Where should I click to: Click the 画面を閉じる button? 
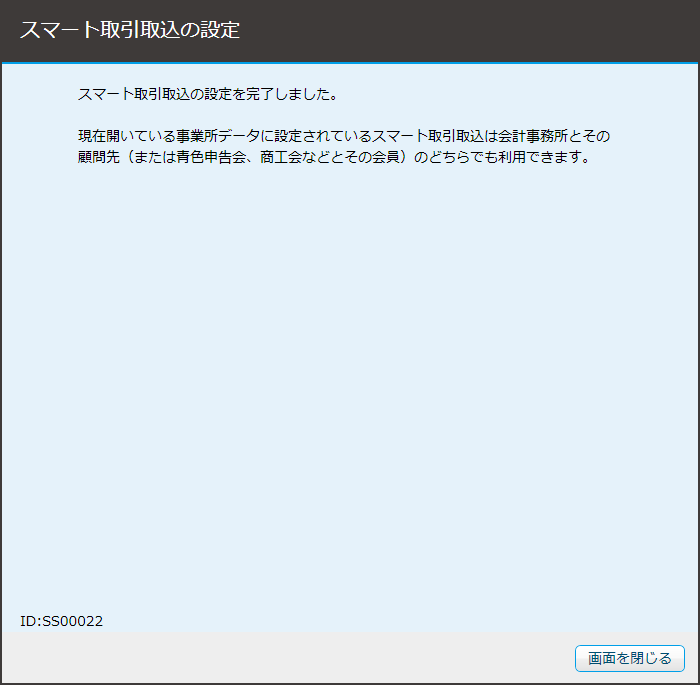coord(629,658)
